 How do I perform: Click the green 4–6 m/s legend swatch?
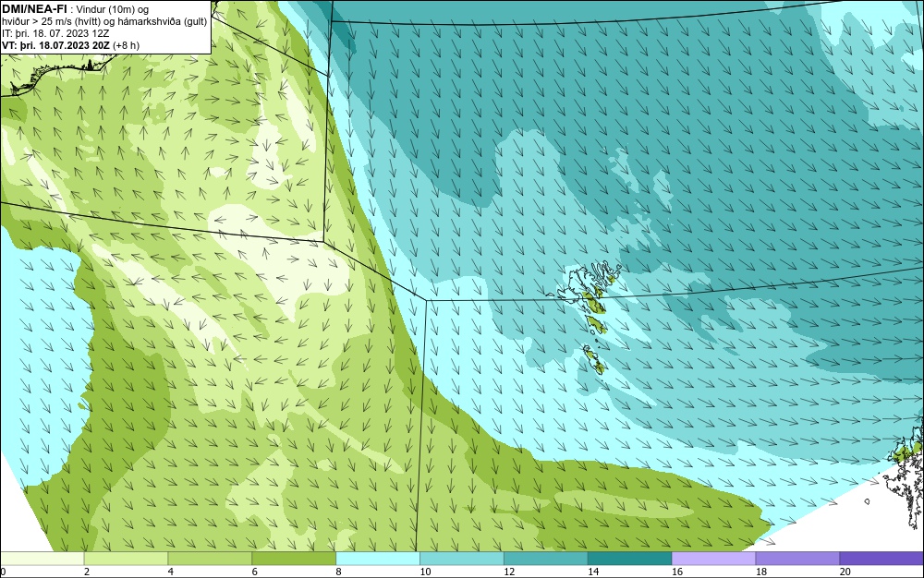[210, 558]
